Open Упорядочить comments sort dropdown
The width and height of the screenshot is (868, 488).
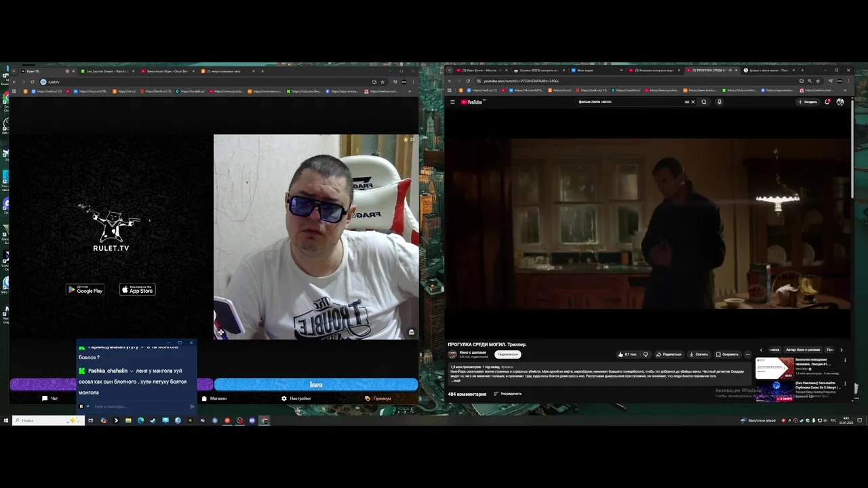508,394
